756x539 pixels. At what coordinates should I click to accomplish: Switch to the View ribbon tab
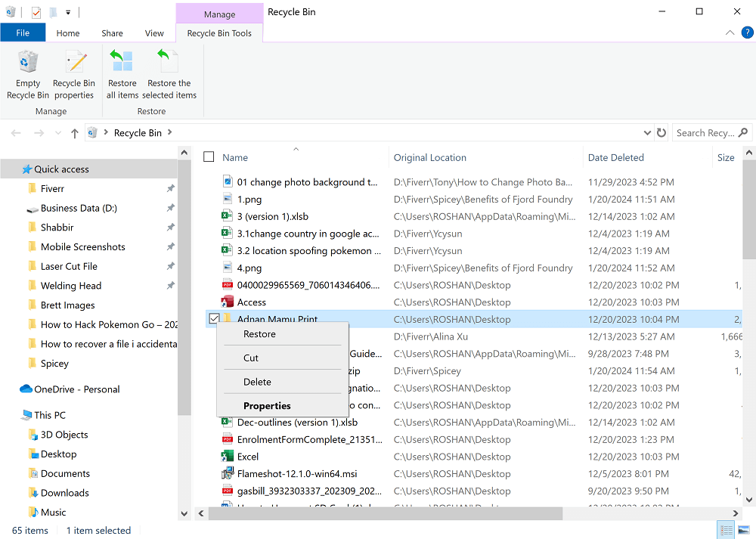(x=154, y=33)
